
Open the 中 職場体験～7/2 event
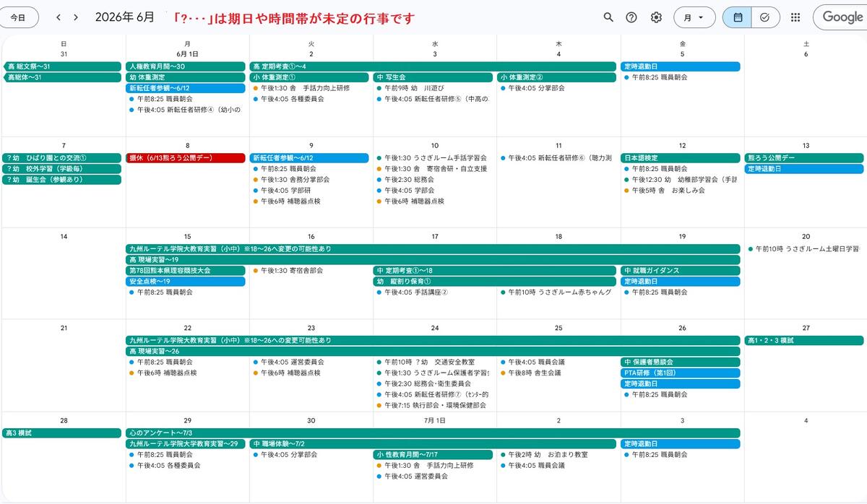[x=433, y=444]
